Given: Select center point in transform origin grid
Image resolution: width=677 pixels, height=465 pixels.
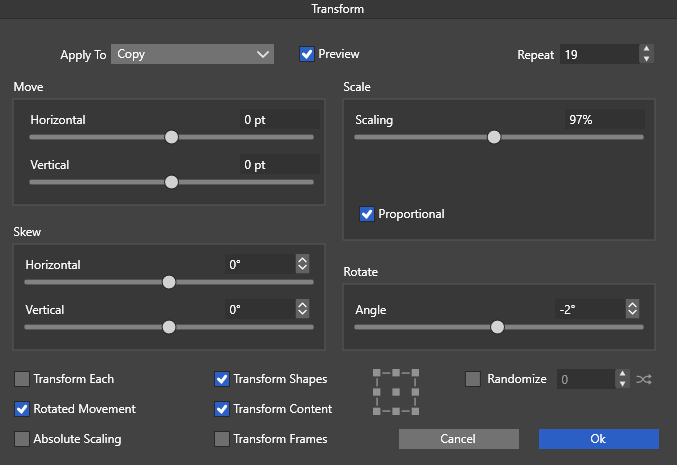Looking at the screenshot, I should point(395,391).
